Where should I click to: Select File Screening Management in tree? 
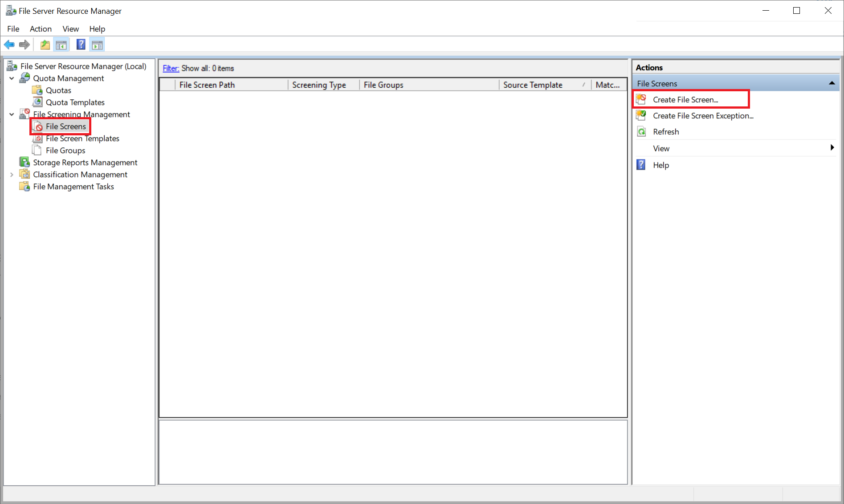82,114
